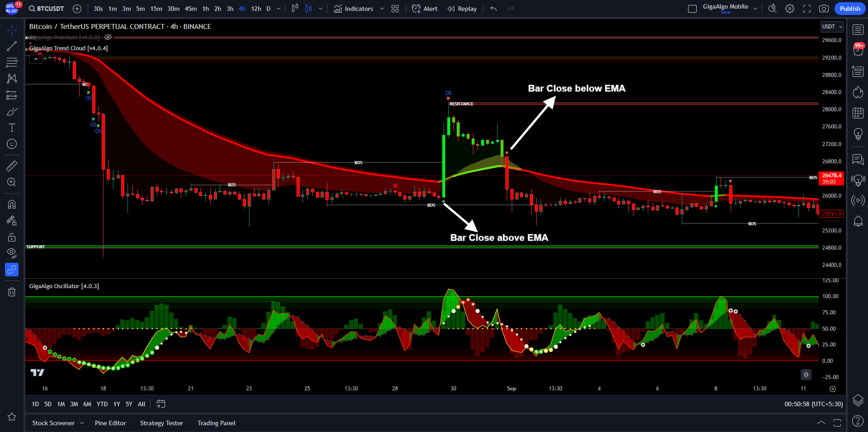This screenshot has height=432, width=868.
Task: Open the watchlist panel
Action: click(x=858, y=30)
